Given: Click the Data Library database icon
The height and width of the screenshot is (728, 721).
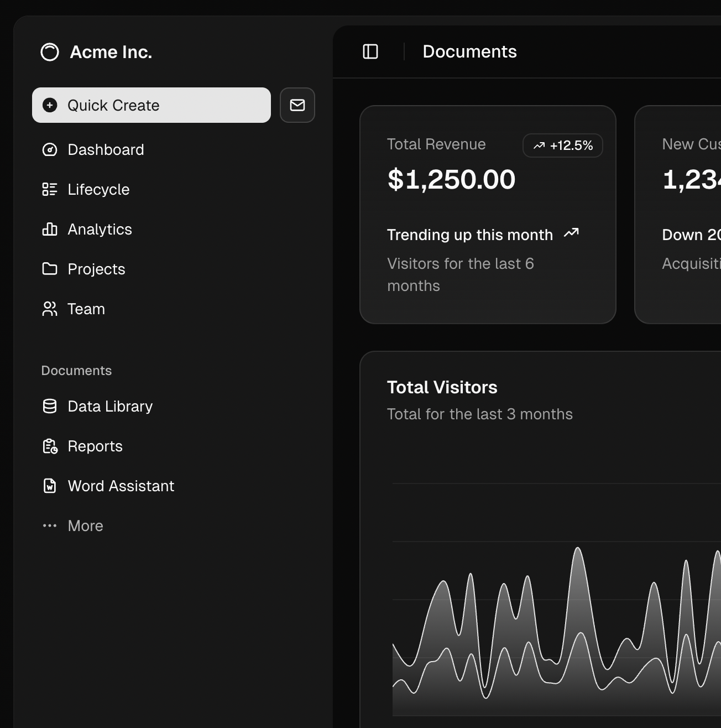Looking at the screenshot, I should 49,406.
